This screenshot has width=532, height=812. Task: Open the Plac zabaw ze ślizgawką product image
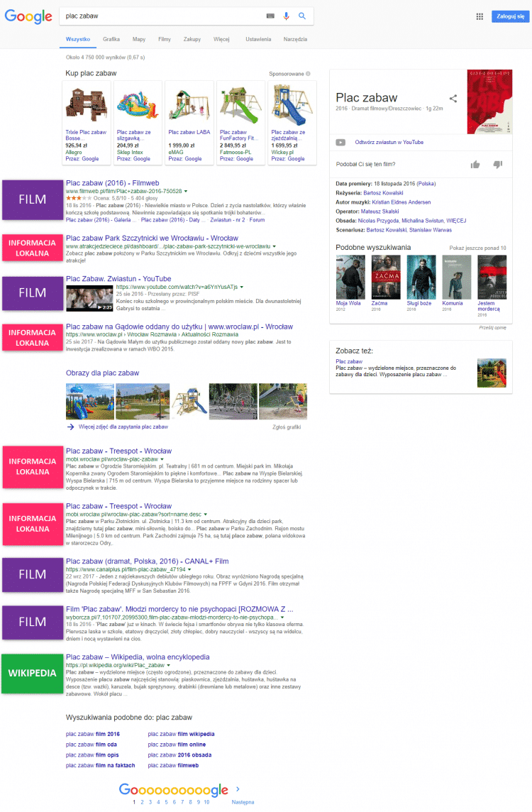[138, 105]
